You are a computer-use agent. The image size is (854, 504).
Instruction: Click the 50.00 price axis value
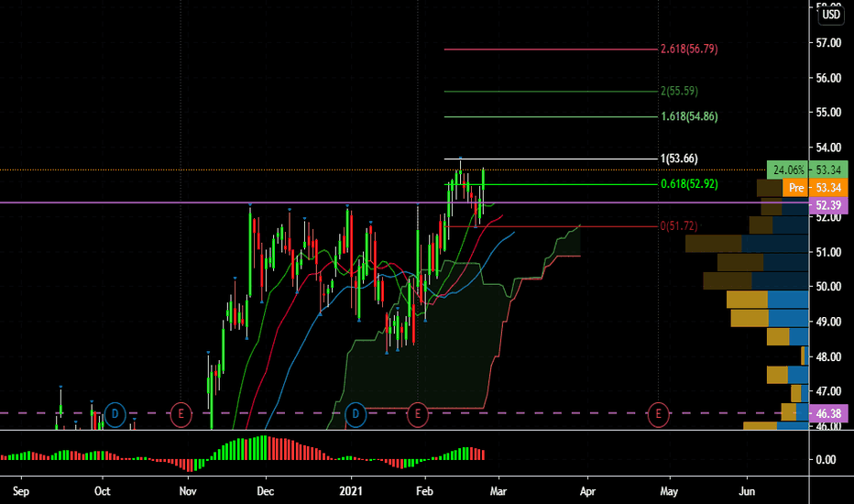pyautogui.click(x=828, y=287)
